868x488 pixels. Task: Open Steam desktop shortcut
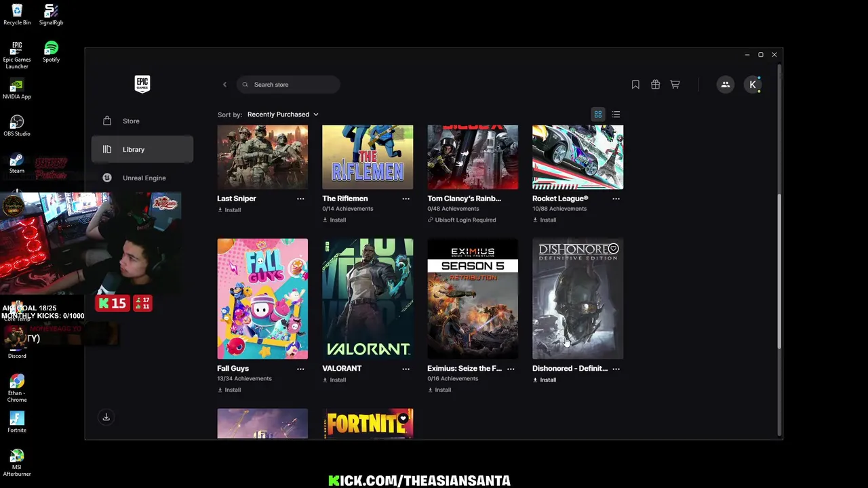17,163
